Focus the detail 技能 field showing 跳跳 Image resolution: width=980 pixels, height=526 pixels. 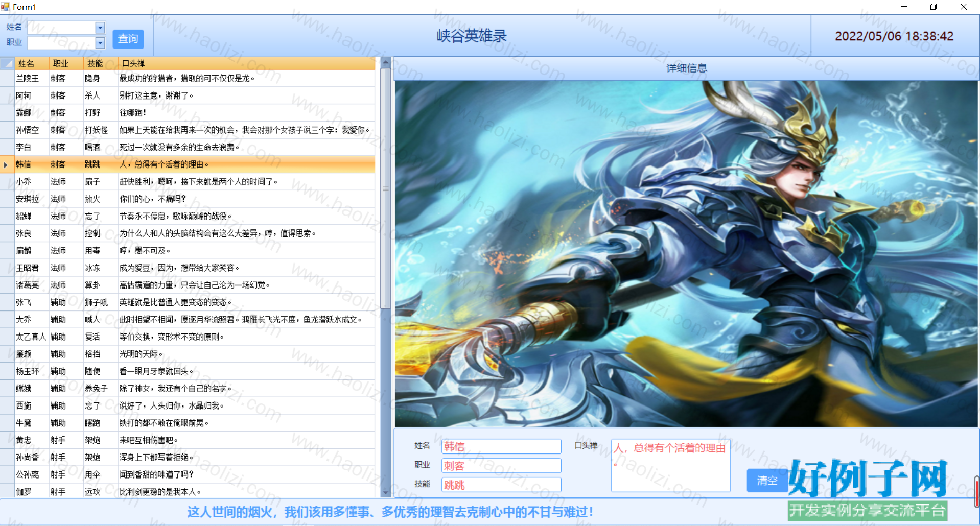click(x=501, y=485)
